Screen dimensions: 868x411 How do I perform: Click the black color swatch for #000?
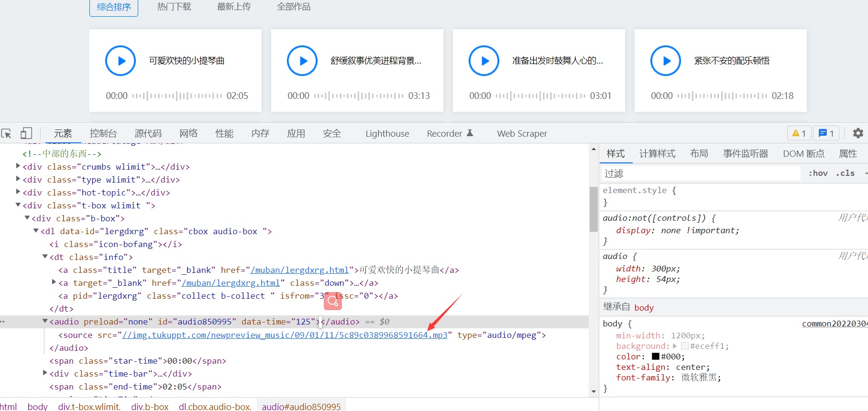click(x=656, y=357)
